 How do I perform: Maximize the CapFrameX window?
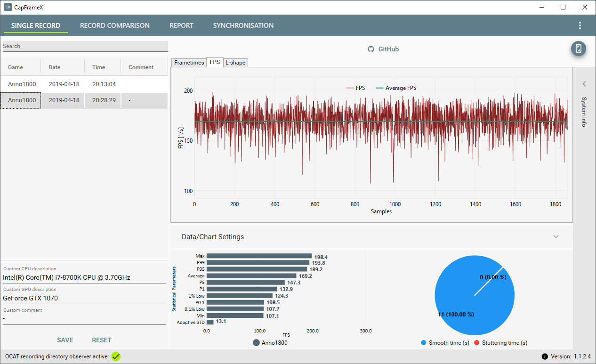pyautogui.click(x=563, y=7)
